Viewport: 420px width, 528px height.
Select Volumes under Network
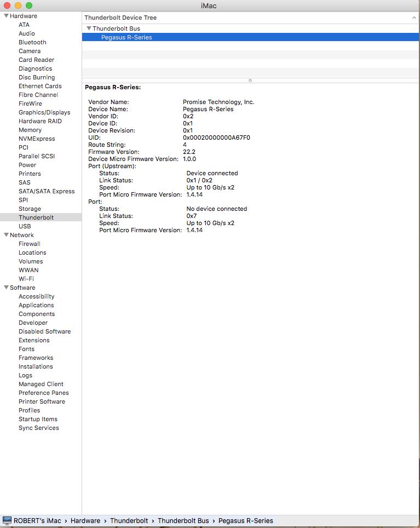(31, 261)
